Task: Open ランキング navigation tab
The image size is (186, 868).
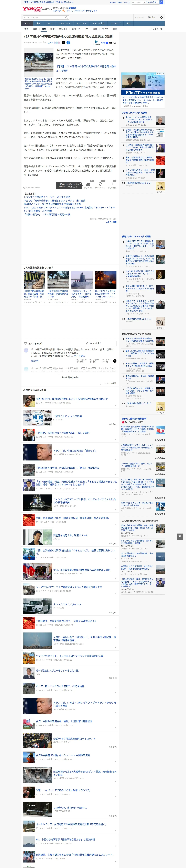Action: click(x=115, y=24)
